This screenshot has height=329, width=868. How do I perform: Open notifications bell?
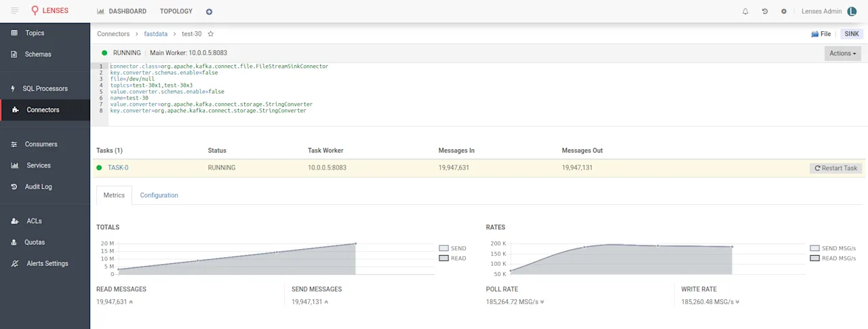click(x=745, y=12)
